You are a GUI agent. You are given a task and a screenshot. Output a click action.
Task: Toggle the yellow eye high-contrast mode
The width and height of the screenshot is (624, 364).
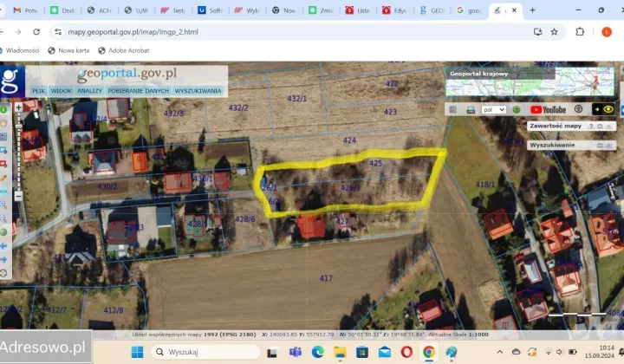608,109
